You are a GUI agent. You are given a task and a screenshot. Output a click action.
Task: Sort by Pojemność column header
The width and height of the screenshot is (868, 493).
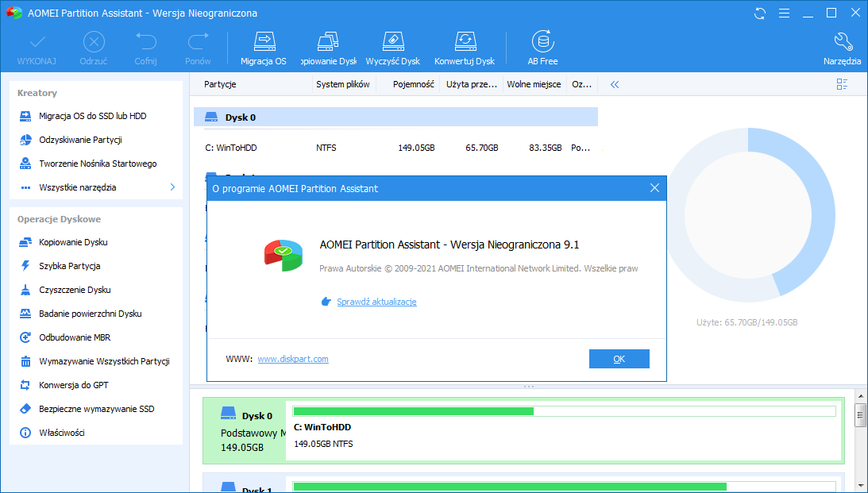[414, 84]
